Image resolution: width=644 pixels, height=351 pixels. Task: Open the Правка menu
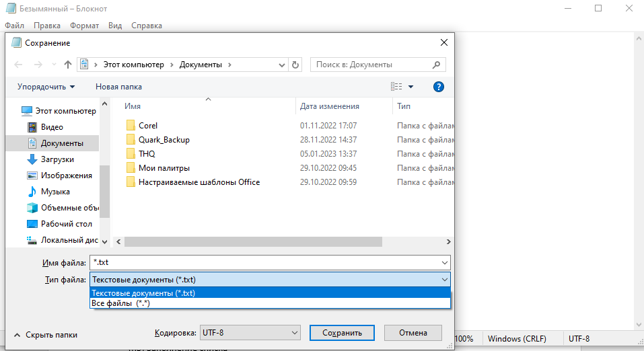tap(47, 26)
